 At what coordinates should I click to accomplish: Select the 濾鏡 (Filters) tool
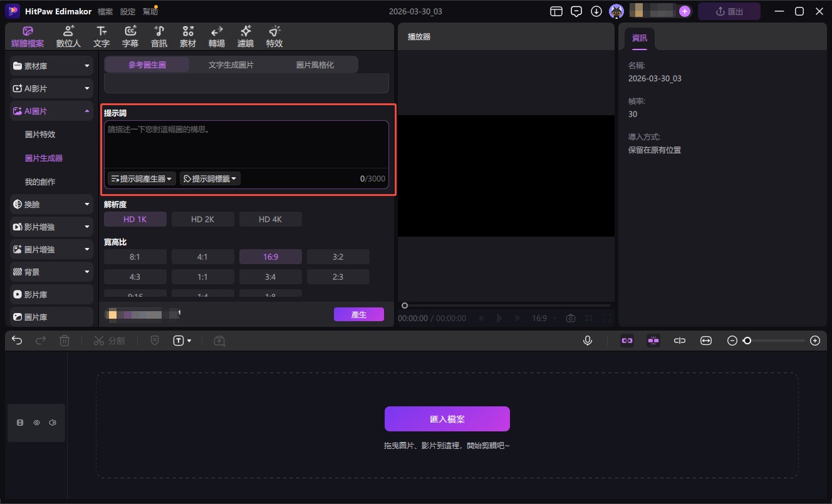coord(245,35)
